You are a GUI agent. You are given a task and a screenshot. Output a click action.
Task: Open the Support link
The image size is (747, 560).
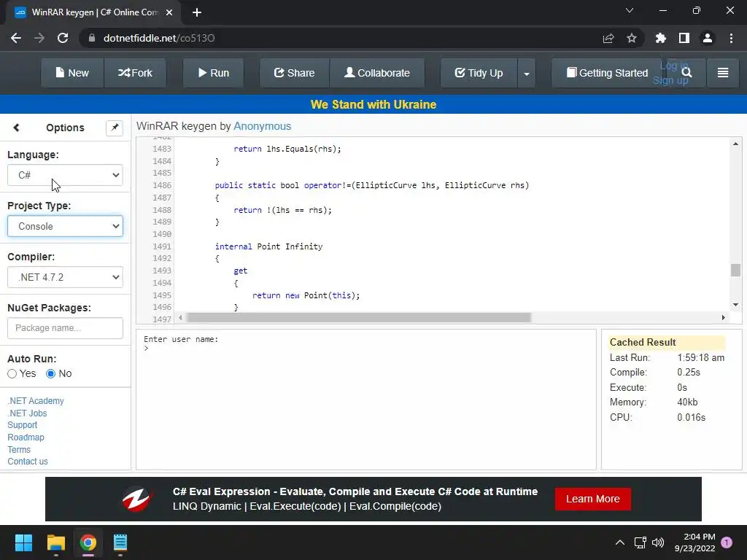(23, 425)
